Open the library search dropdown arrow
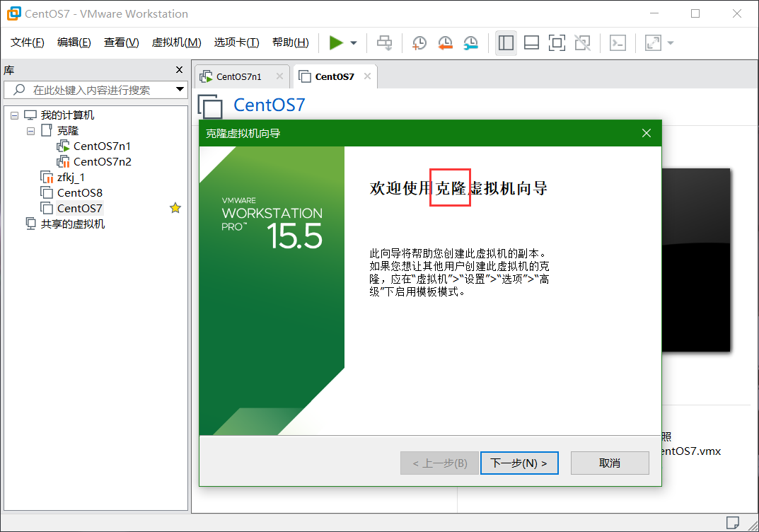This screenshot has height=532, width=759. (x=180, y=90)
